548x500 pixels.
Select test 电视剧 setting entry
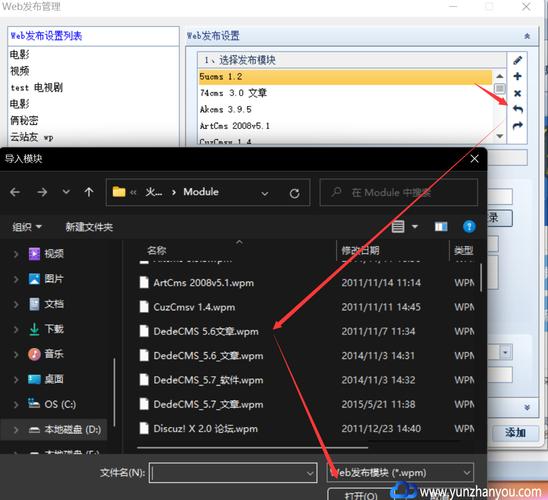(x=37, y=87)
